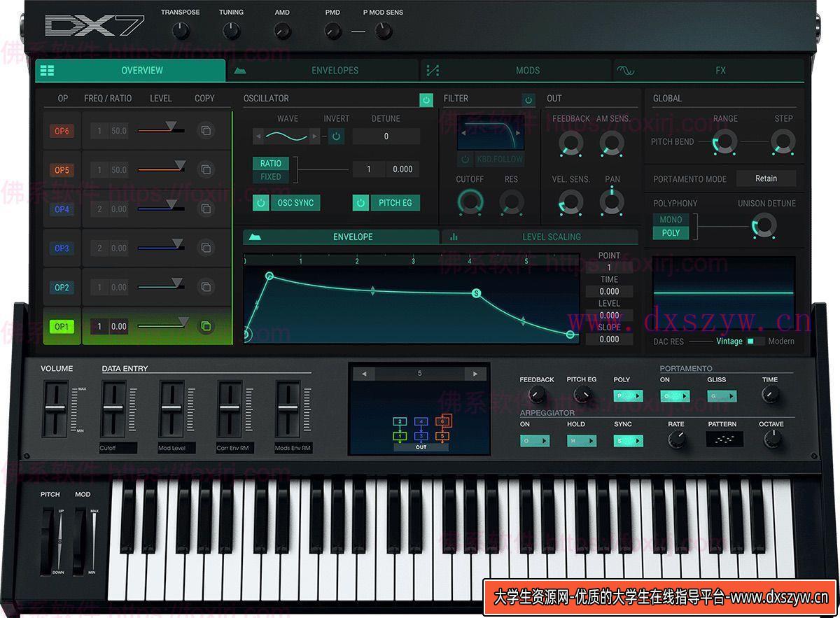Select operator OP3
Viewport: 840px width, 618px height.
(x=62, y=248)
